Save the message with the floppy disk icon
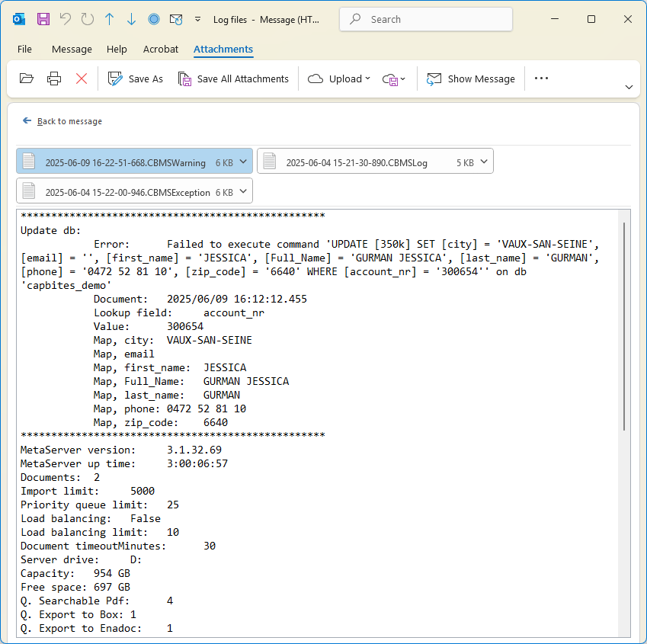This screenshot has height=644, width=647. pos(43,19)
